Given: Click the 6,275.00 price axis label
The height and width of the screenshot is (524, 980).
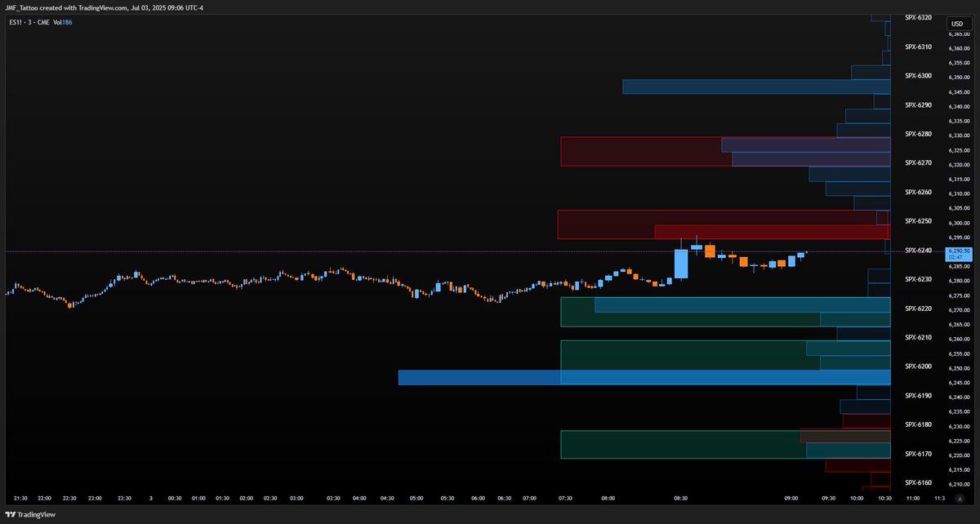Looking at the screenshot, I should click(x=959, y=295).
